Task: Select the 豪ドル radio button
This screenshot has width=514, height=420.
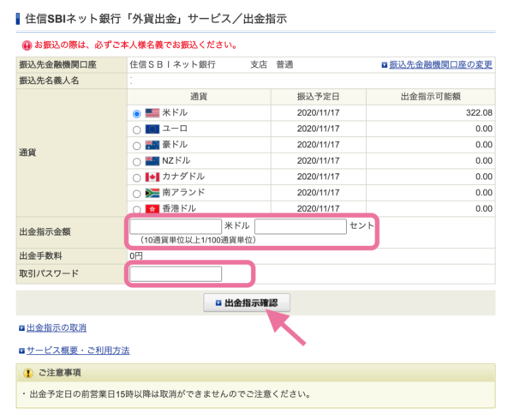Action: 137,146
